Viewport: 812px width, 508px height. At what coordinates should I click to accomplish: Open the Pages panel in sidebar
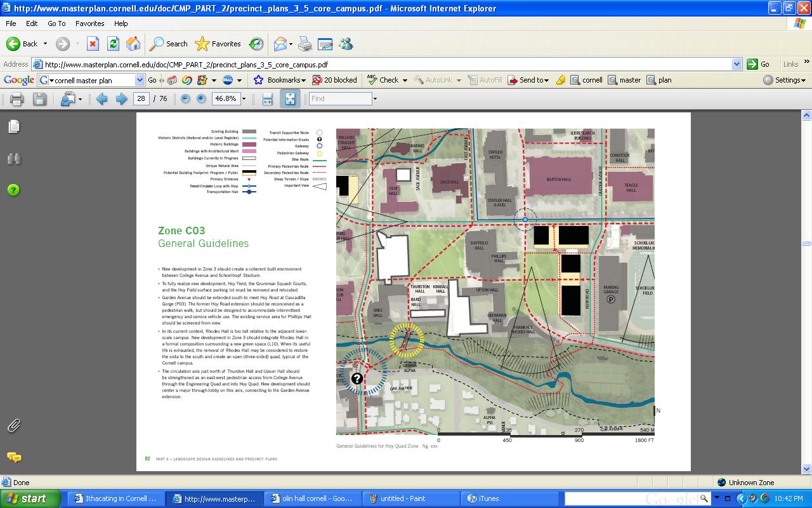(14, 127)
